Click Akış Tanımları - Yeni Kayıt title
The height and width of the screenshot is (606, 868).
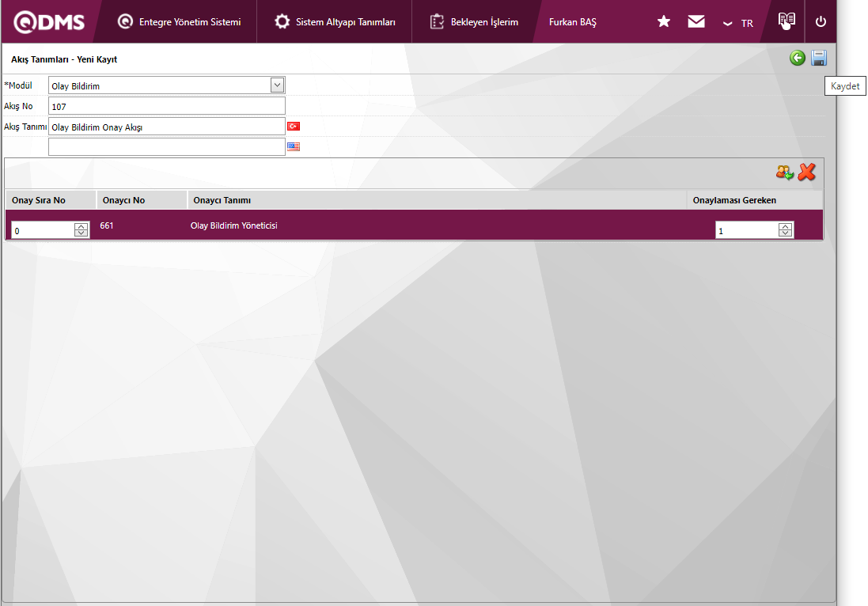[64, 59]
